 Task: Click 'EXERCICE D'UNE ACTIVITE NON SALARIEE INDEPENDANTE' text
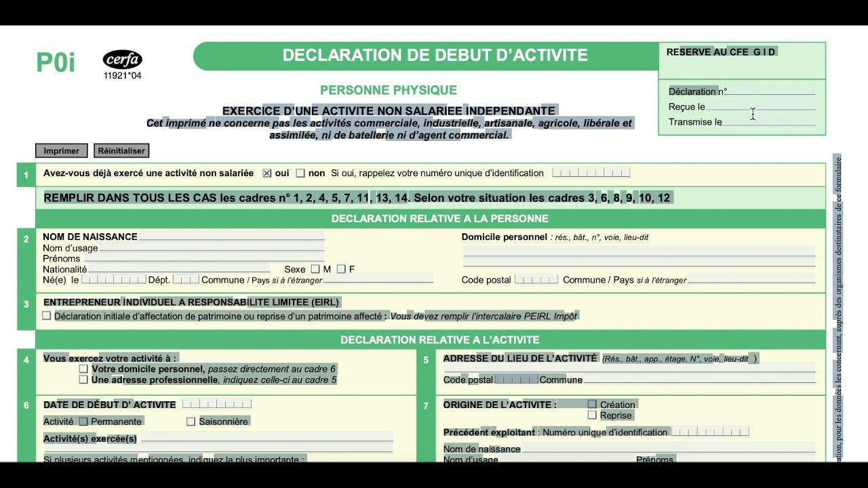(x=389, y=110)
